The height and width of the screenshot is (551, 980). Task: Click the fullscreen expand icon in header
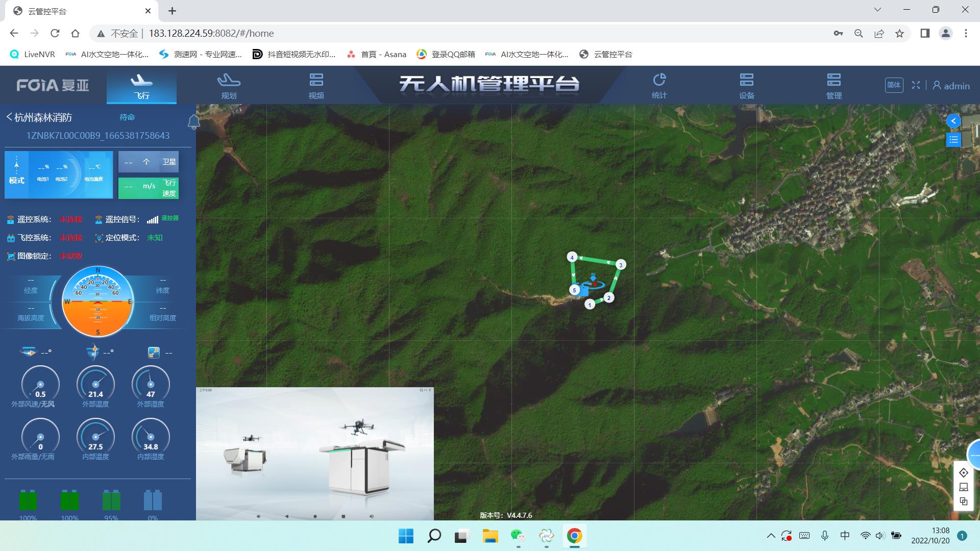[x=916, y=85]
